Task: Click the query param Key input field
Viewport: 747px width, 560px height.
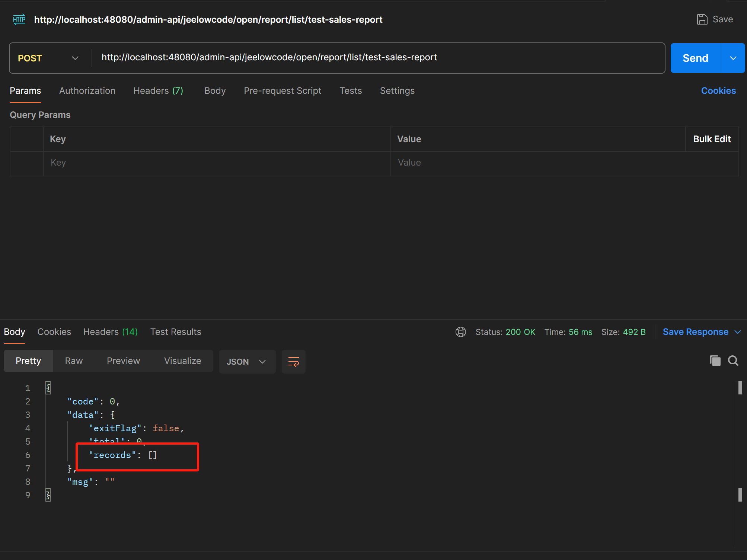Action: click(x=216, y=163)
